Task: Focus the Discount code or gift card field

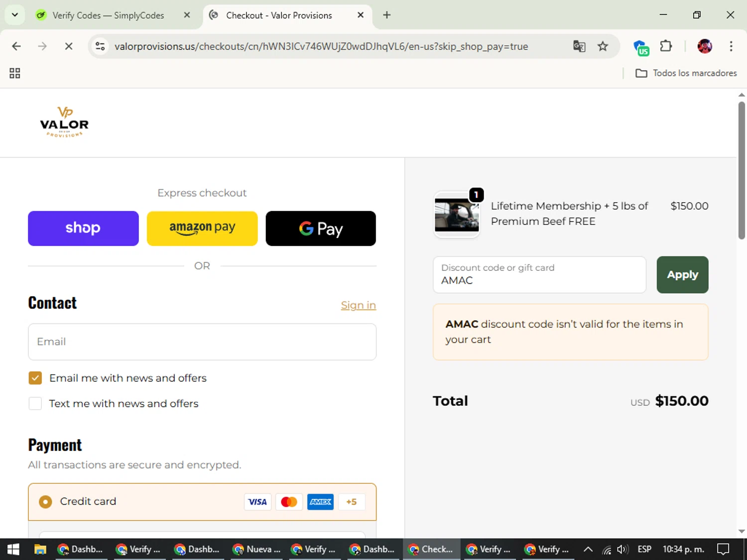Action: tap(539, 275)
